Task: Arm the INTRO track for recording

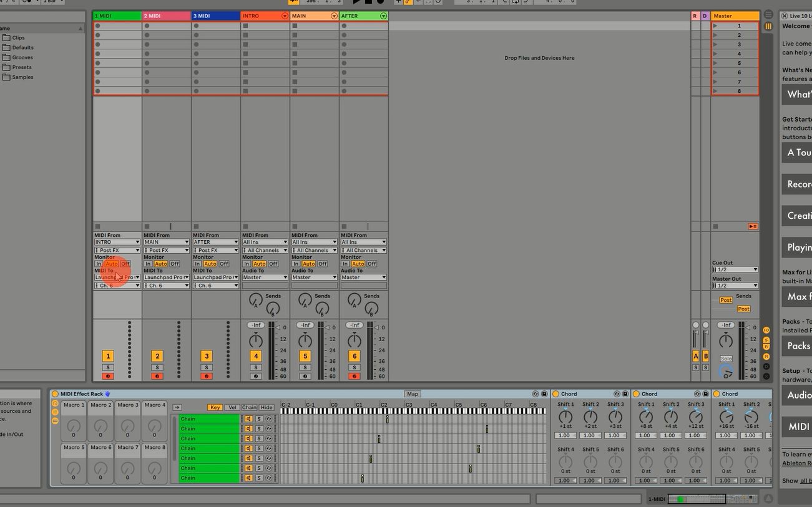Action: point(256,377)
